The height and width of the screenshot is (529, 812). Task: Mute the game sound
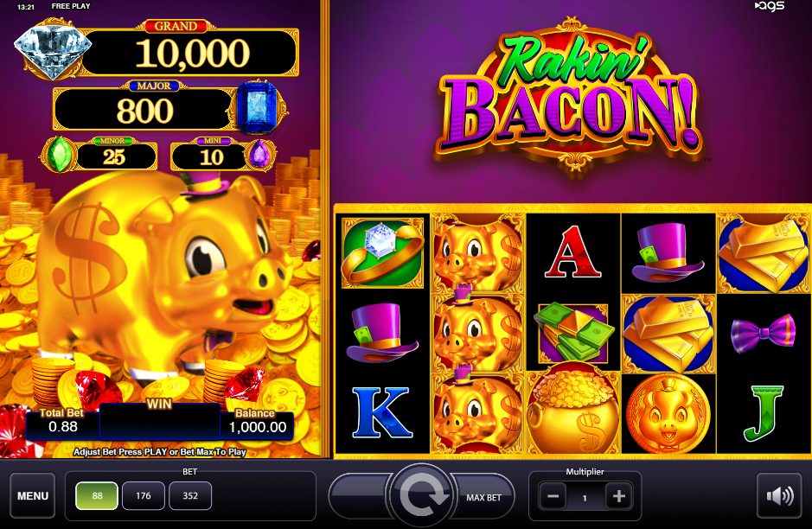click(779, 495)
